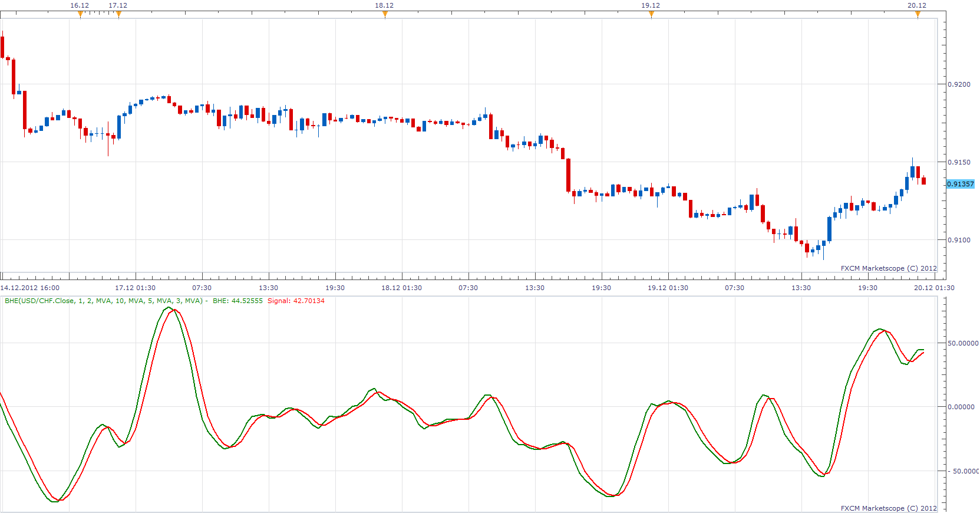Click the orange marker below 20.12

tap(918, 14)
